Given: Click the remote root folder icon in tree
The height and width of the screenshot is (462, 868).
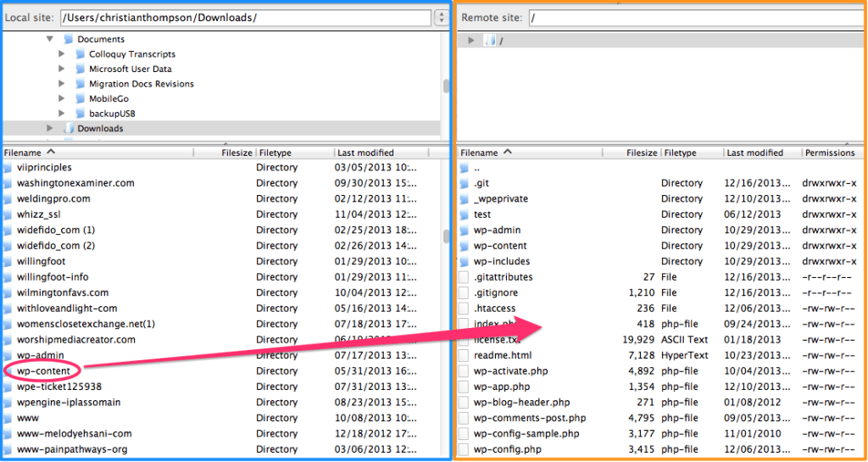Looking at the screenshot, I should [489, 41].
